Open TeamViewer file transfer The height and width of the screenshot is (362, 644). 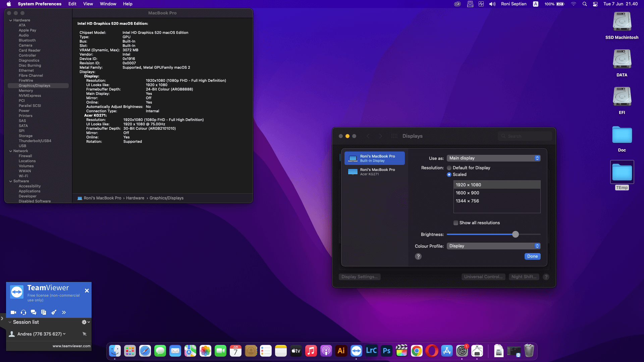[43, 312]
